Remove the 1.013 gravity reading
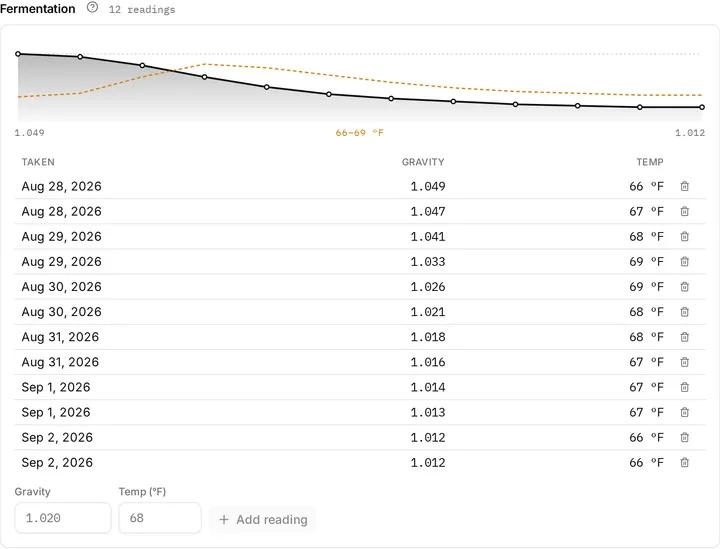720x549 pixels. coord(684,412)
